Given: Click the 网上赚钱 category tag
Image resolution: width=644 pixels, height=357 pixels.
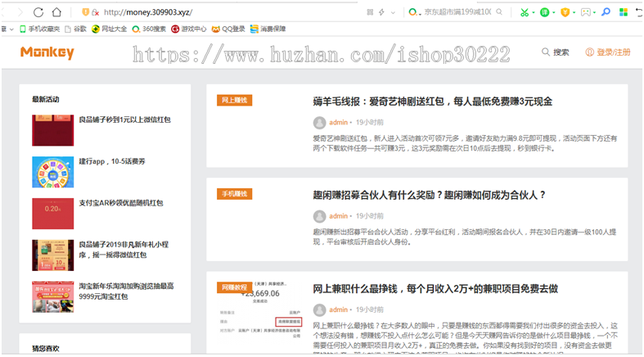Looking at the screenshot, I should tap(235, 100).
